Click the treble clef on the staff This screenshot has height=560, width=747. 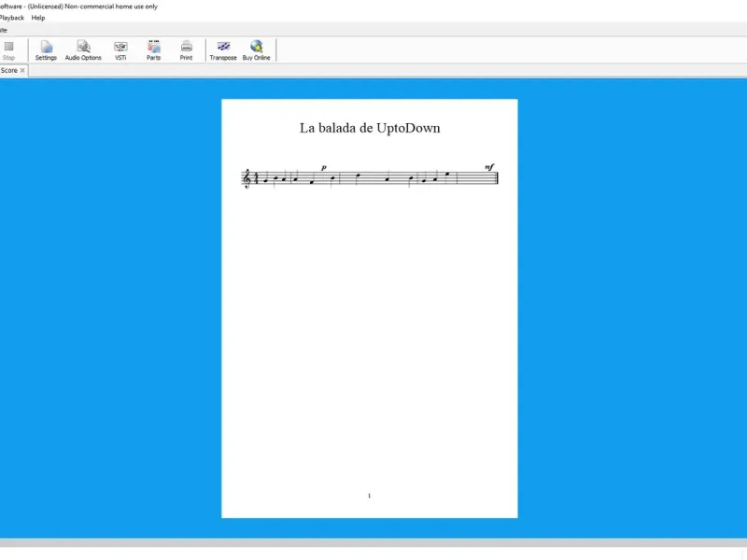[x=247, y=178]
